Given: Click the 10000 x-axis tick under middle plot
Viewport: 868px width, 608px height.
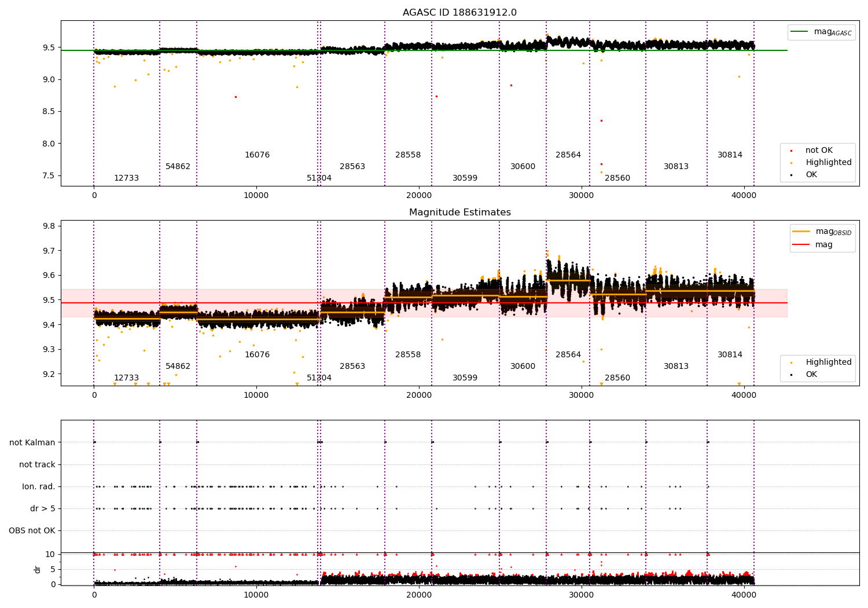Looking at the screenshot, I should pos(256,395).
